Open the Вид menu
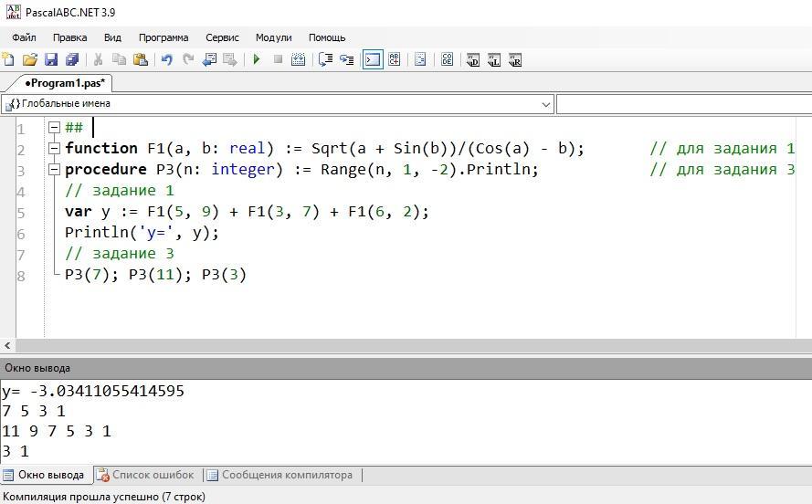The width and height of the screenshot is (812, 504). click(x=112, y=37)
